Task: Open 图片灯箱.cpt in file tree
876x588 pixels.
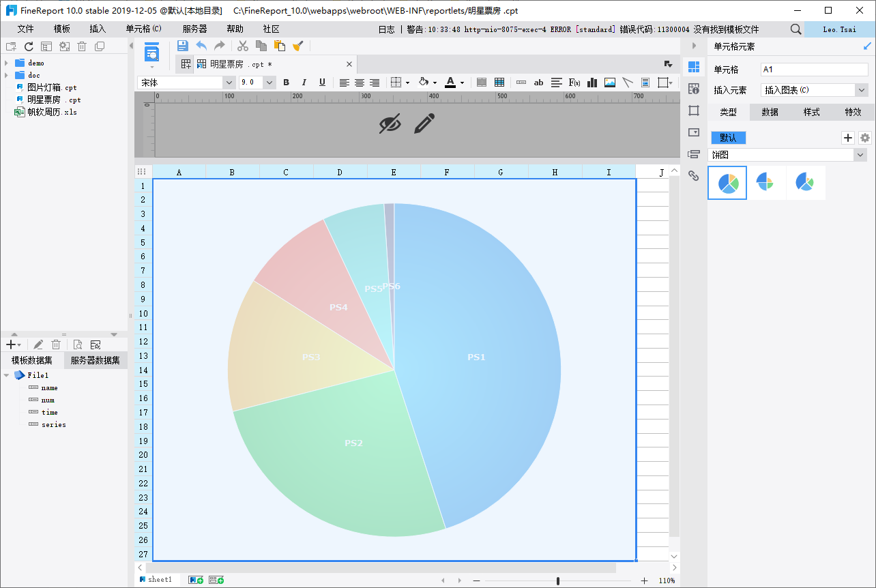Action: pos(52,87)
